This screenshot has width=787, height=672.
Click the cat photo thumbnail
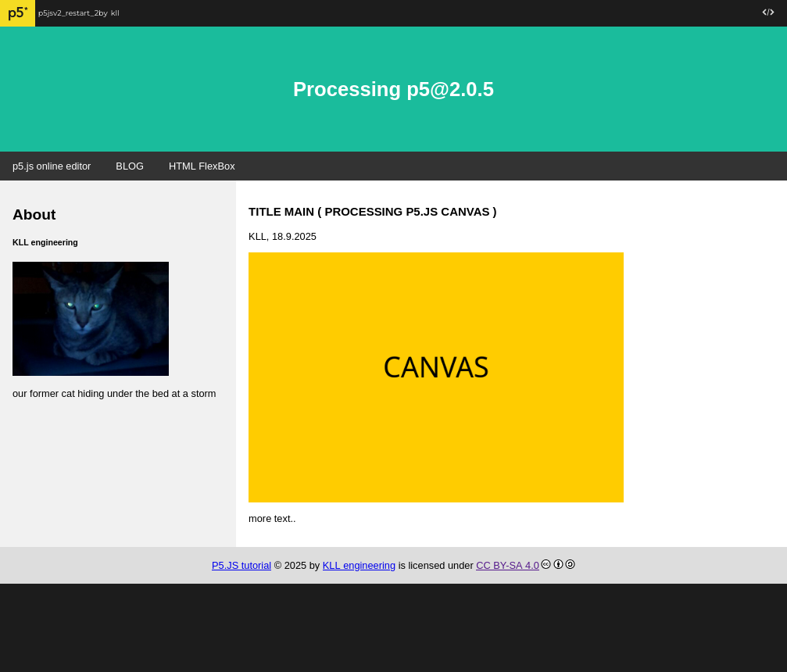pos(91,319)
